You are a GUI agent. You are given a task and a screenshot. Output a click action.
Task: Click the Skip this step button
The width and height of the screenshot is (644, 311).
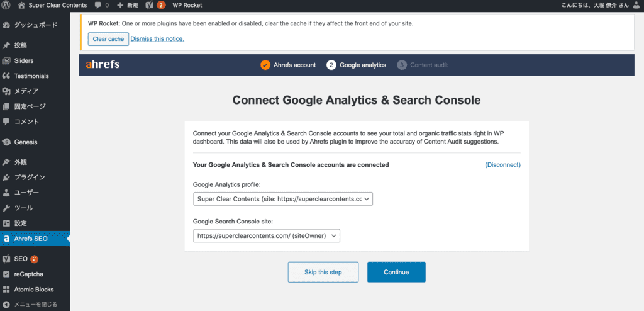[323, 272]
